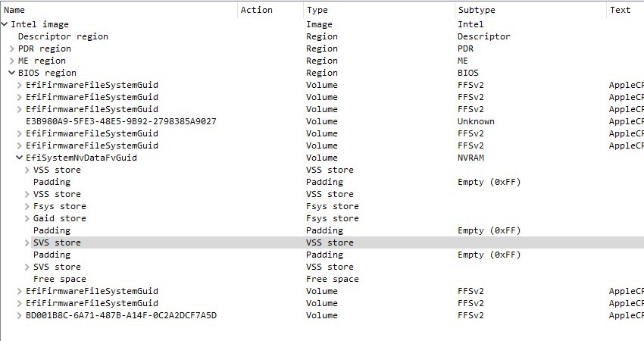Select the Descriptor region row
Screen dimensions: 644x341
coord(63,36)
